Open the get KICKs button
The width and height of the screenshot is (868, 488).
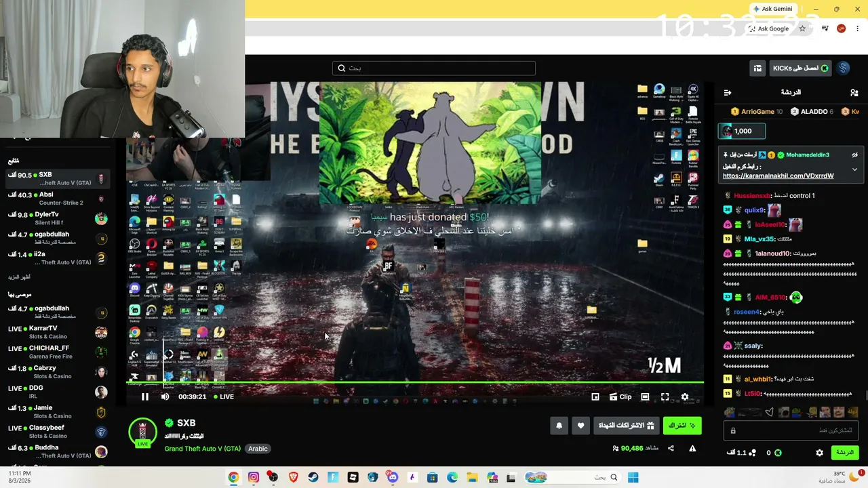(x=800, y=68)
